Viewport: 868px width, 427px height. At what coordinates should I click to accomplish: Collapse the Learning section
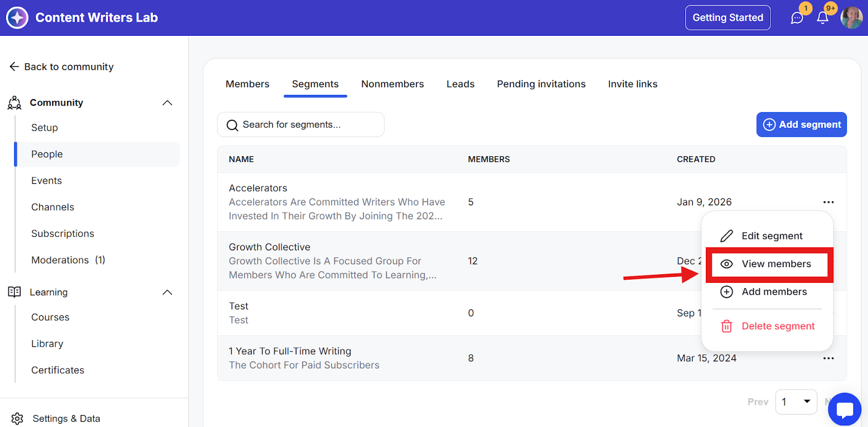coord(167,293)
